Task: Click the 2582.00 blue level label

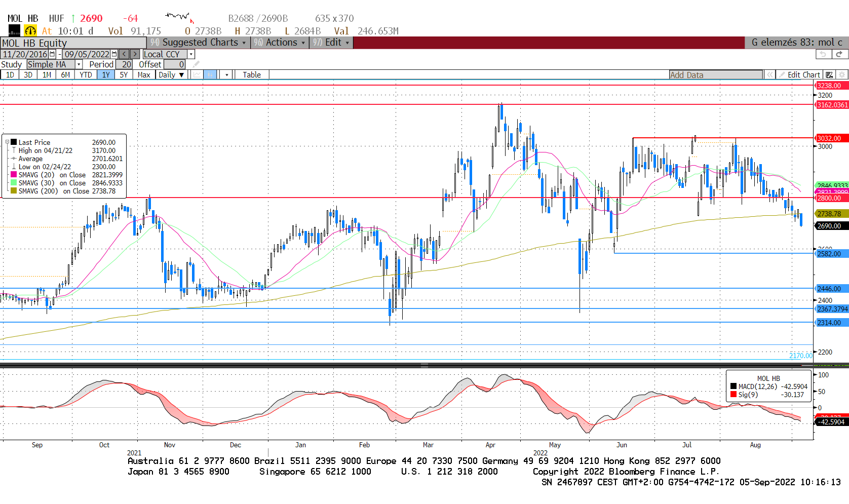Action: (x=831, y=254)
